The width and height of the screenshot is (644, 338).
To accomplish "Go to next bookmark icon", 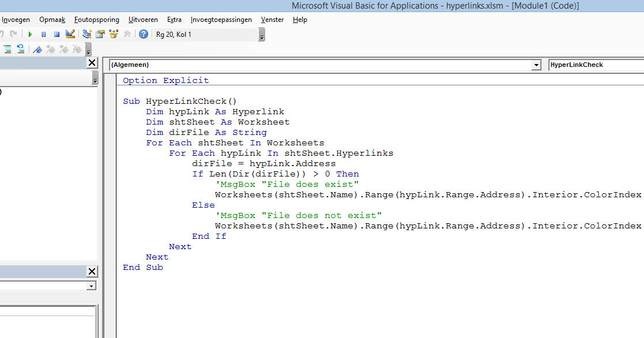I will tap(51, 50).
